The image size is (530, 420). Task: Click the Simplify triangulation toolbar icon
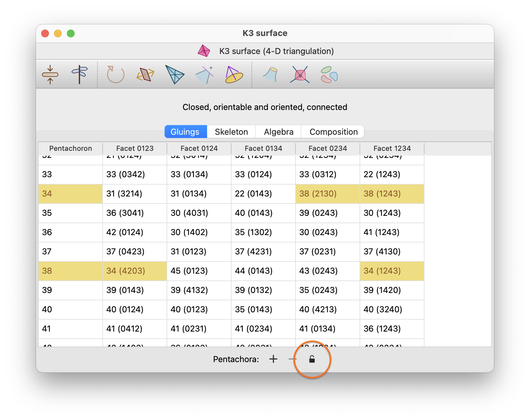(x=50, y=75)
